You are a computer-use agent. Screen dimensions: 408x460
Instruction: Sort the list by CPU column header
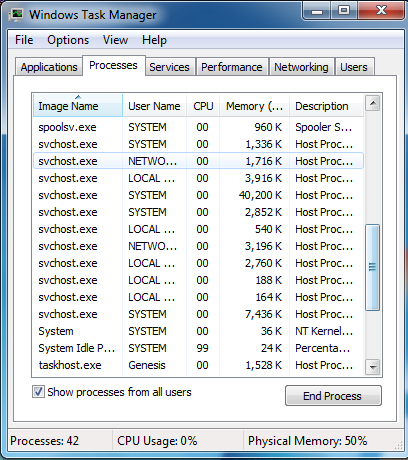point(203,106)
